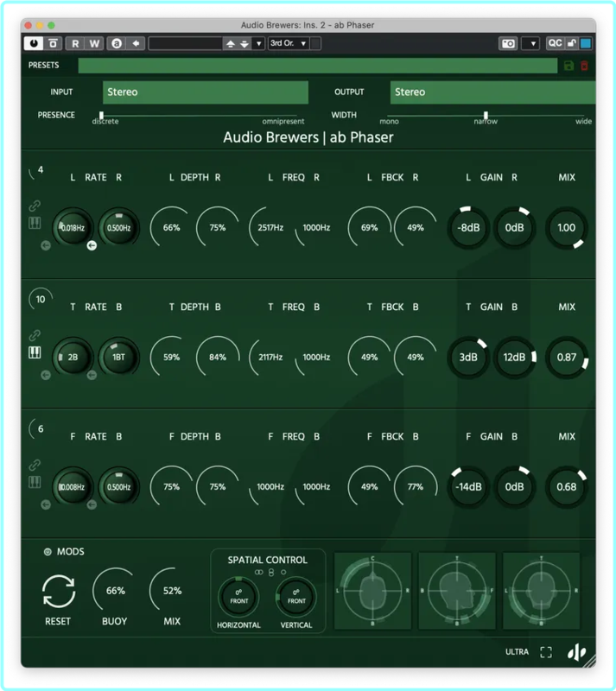Open the OUTPUT Stereo dropdown
Image resolution: width=616 pixels, height=691 pixels.
point(492,92)
